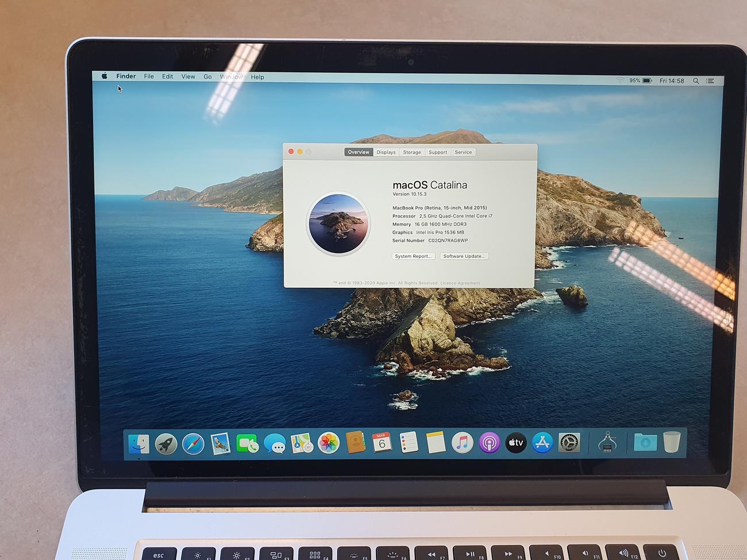Select the Overview tab
The height and width of the screenshot is (560, 747).
359,152
